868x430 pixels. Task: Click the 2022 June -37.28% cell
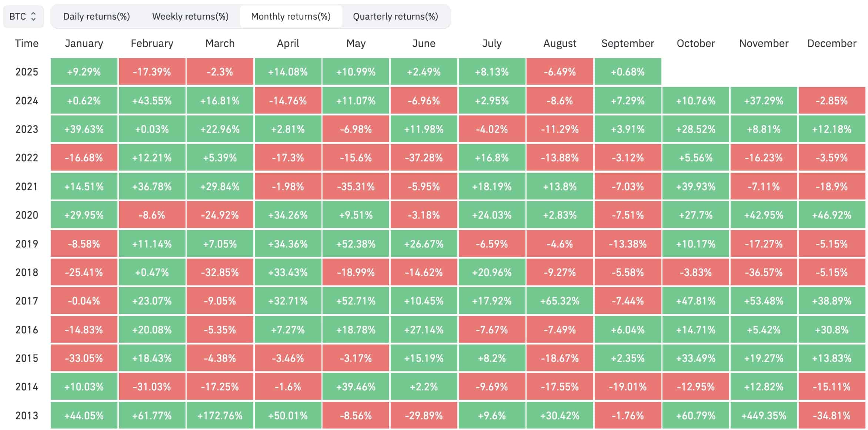point(424,158)
